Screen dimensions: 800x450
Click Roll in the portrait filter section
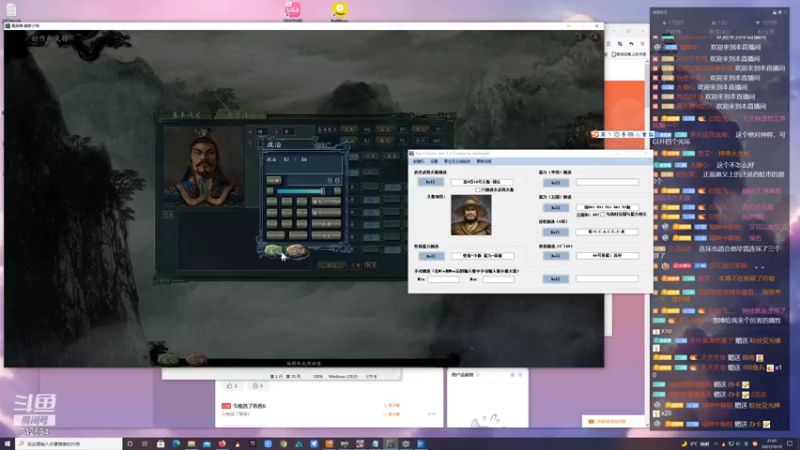[x=431, y=182]
